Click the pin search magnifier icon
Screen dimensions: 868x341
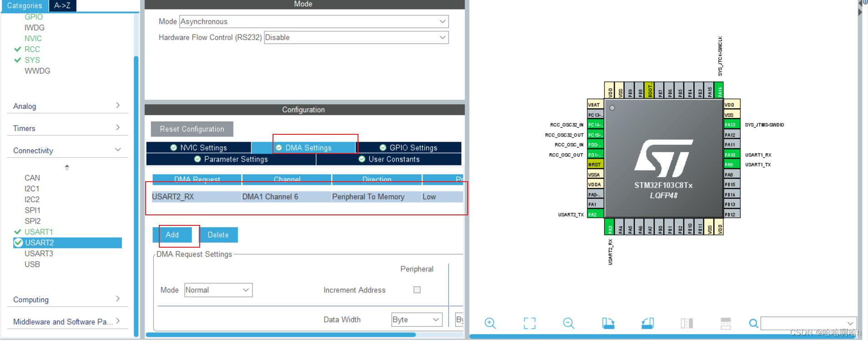pos(753,323)
